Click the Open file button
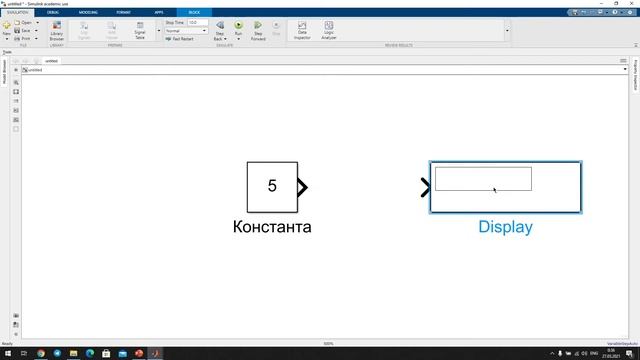The height and width of the screenshot is (360, 640). pyautogui.click(x=23, y=22)
